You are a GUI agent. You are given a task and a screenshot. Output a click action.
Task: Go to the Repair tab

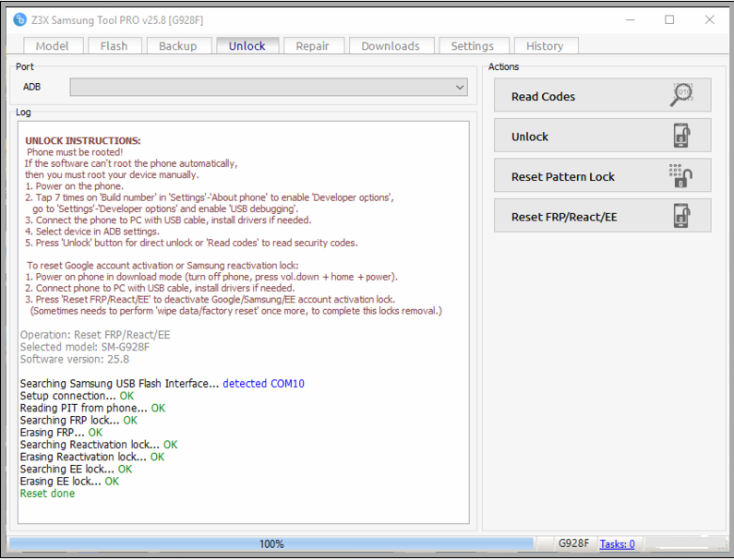click(313, 46)
